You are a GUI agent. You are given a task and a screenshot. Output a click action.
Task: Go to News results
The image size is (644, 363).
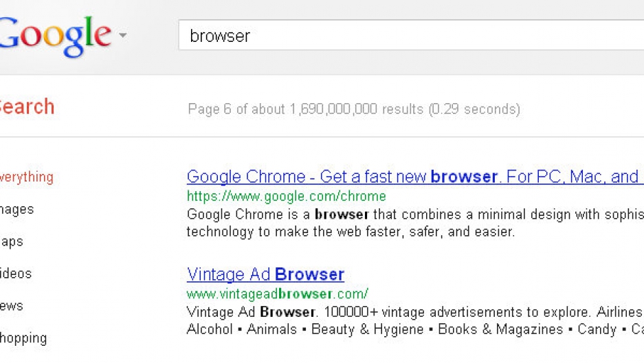[12, 306]
